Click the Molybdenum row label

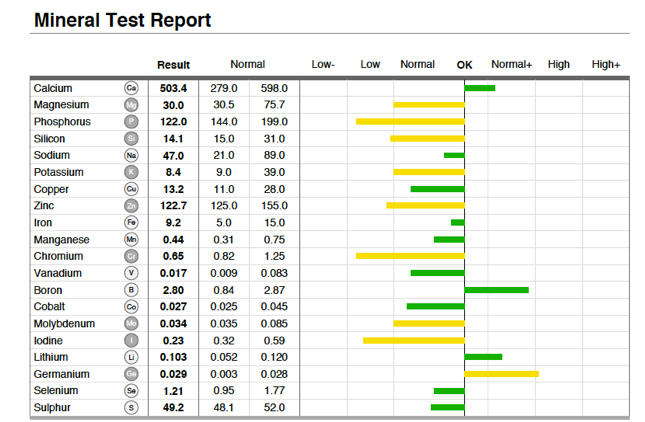tap(64, 324)
